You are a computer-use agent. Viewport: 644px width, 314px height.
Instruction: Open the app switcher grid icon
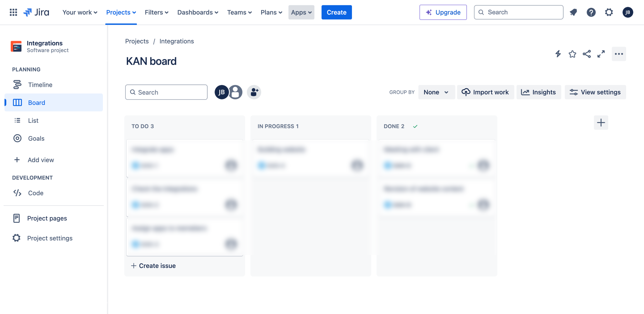click(x=13, y=12)
